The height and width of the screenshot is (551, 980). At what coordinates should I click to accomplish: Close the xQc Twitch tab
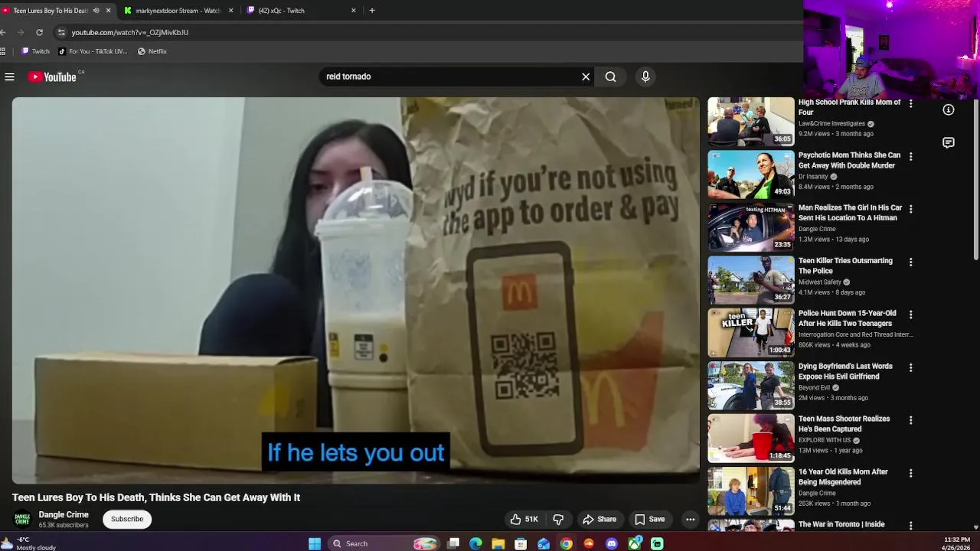tap(354, 11)
